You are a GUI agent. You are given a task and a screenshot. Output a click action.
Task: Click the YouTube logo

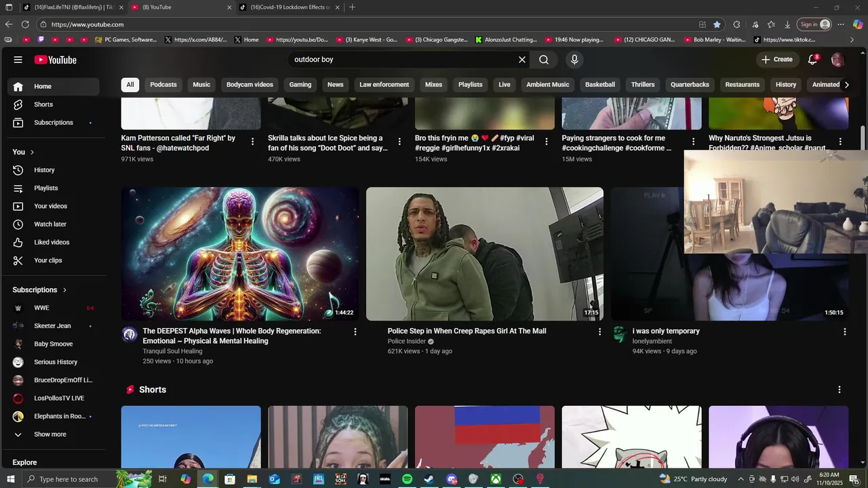pos(56,60)
